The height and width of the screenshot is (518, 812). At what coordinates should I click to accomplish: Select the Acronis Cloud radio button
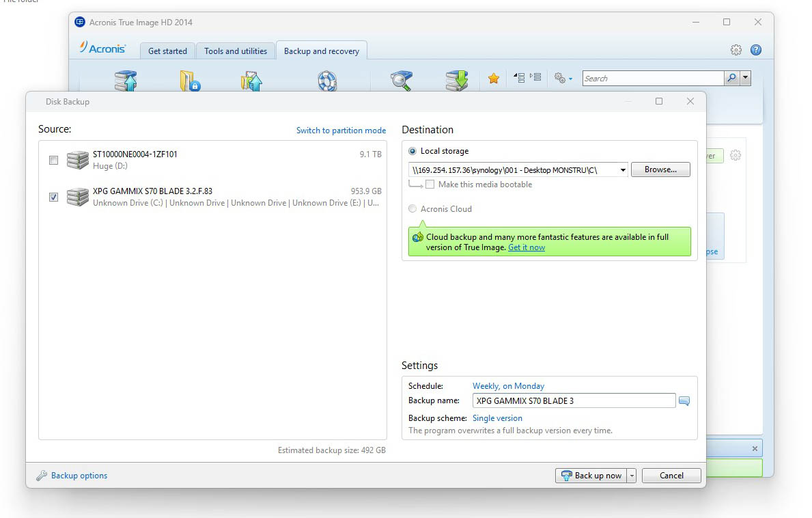pos(412,208)
